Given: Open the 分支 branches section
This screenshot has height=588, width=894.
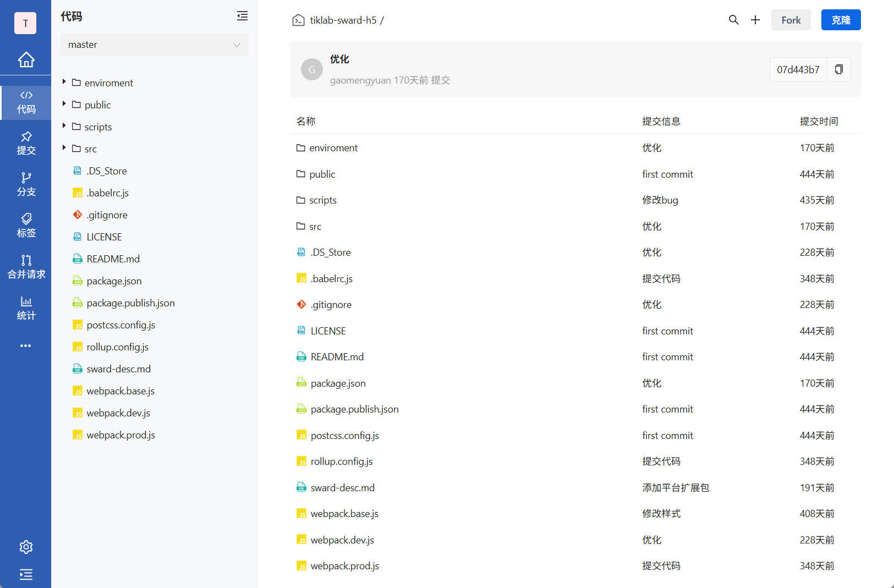Looking at the screenshot, I should tap(26, 185).
